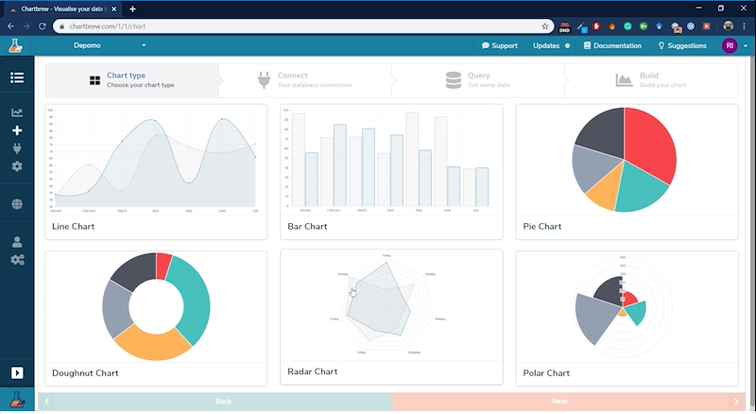Select the Connect step tab

coord(304,80)
